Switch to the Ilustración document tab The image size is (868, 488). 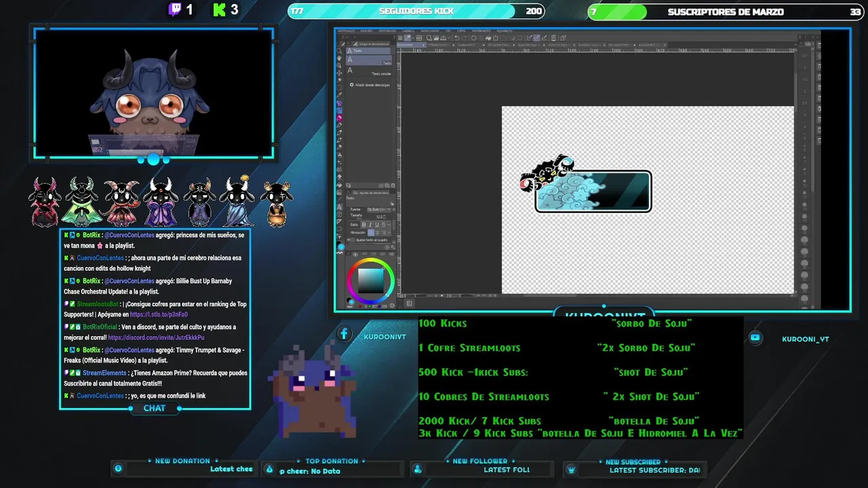410,45
